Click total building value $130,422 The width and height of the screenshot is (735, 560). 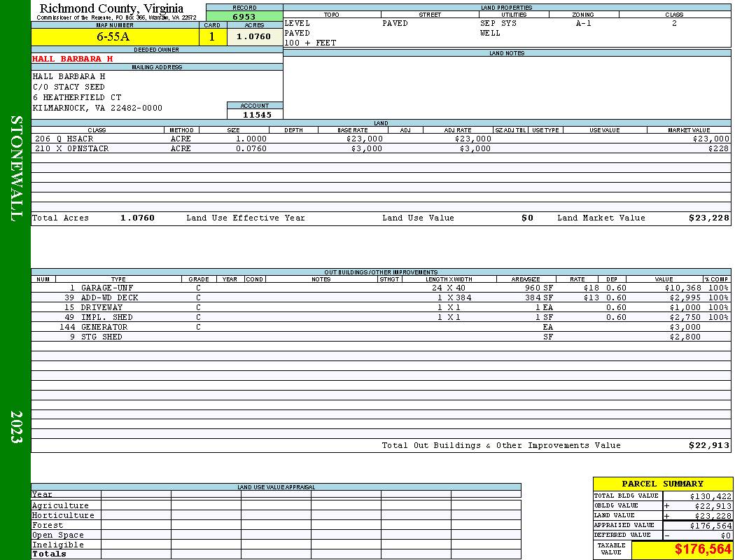click(710, 496)
